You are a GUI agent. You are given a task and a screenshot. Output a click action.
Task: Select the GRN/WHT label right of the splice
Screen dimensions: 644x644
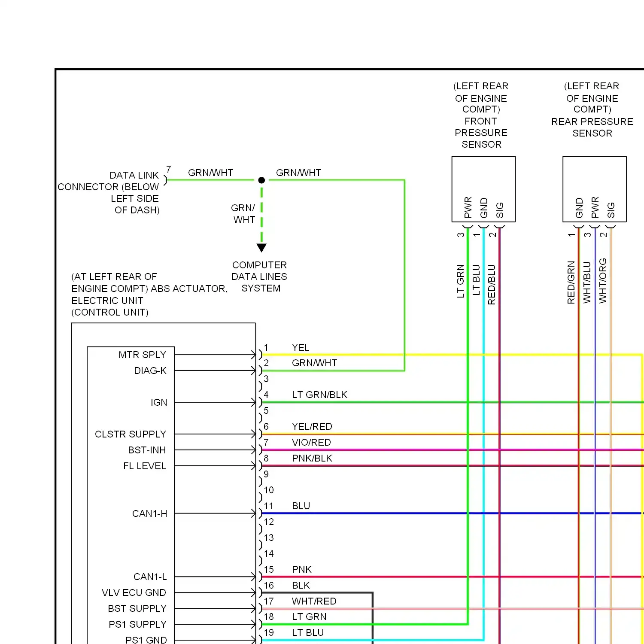(x=298, y=173)
